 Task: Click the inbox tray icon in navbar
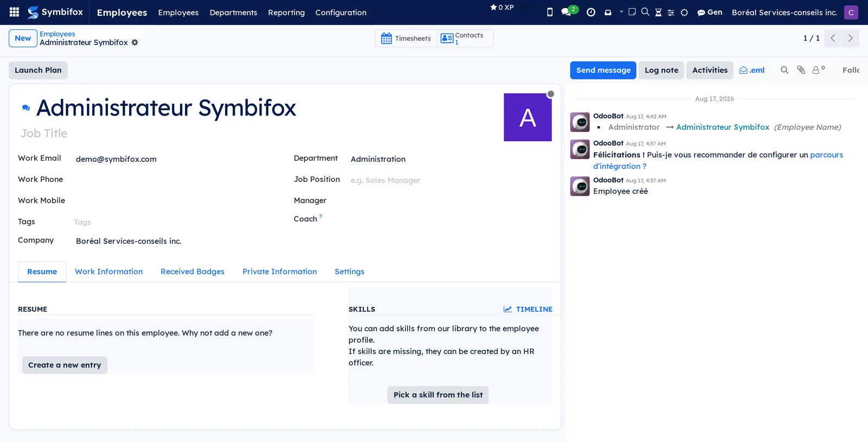pyautogui.click(x=608, y=12)
